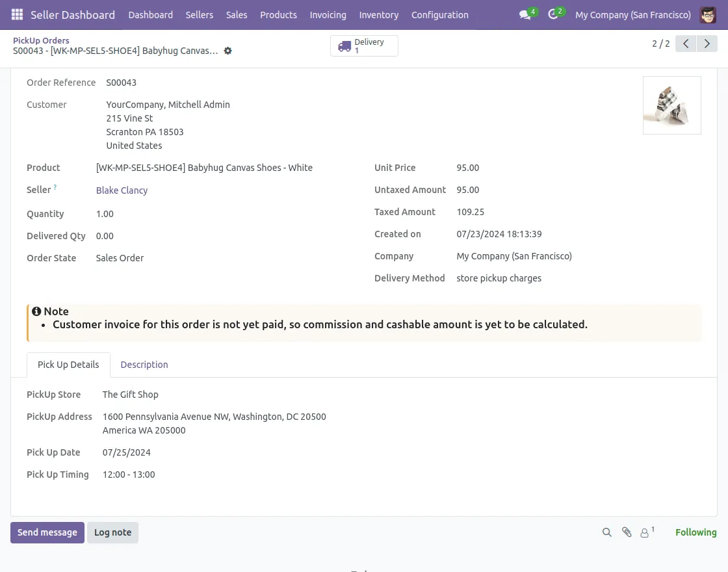The image size is (728, 572).
Task: Open the Inventory menu item
Action: point(378,15)
